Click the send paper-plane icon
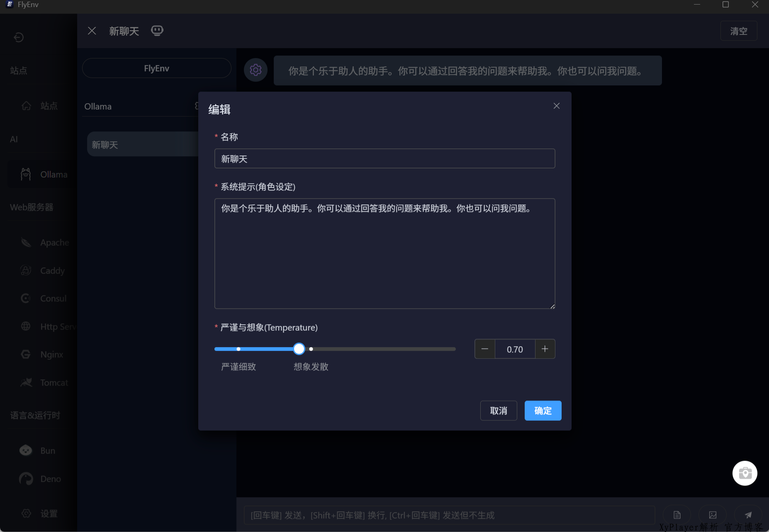The image size is (769, 532). point(748,515)
